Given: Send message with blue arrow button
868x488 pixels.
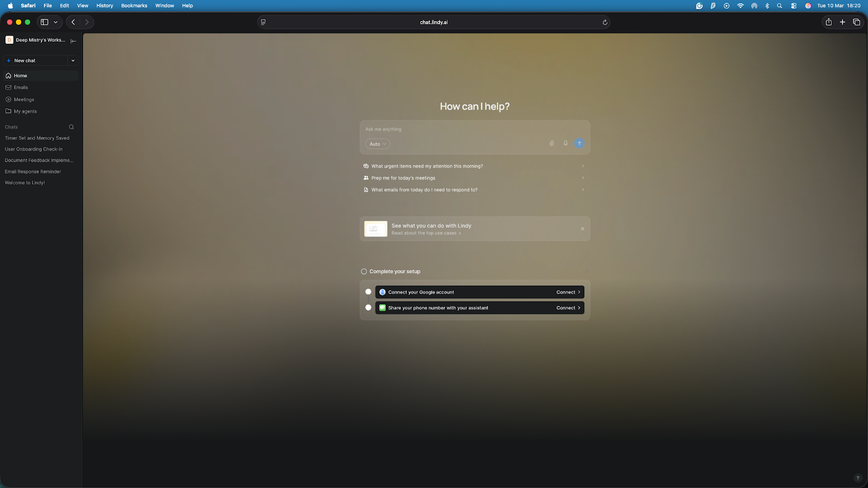Looking at the screenshot, I should click(x=579, y=144).
